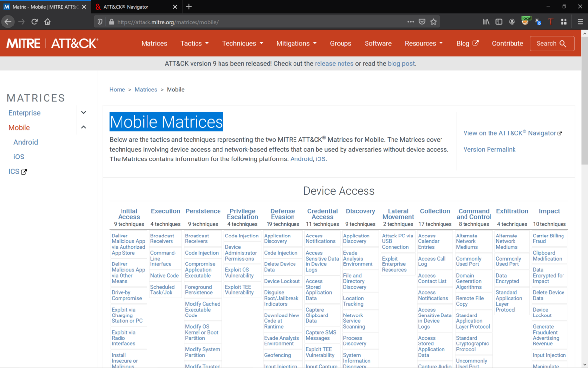The width and height of the screenshot is (588, 368).
Task: Open Version Permalink
Action: [x=490, y=149]
